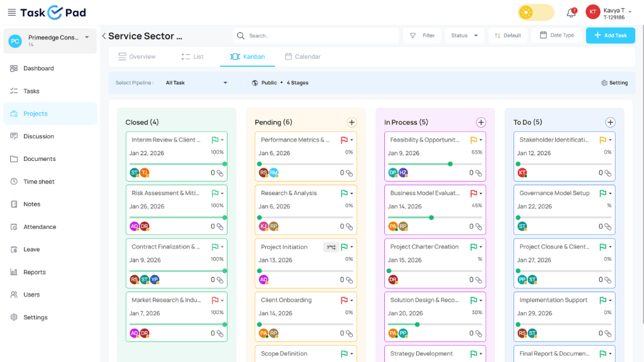Switch to the Overview tab
Viewport: 644px width, 362px height.
click(136, 57)
